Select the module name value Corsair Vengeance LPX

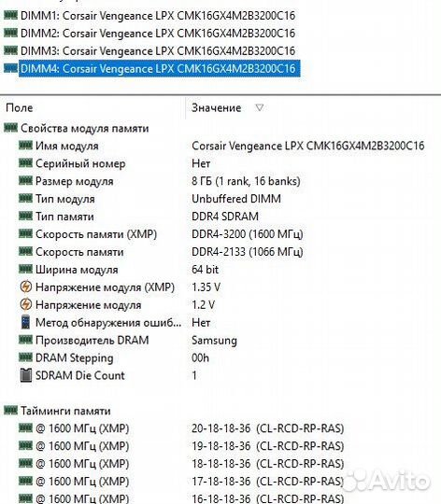pyautogui.click(x=307, y=147)
